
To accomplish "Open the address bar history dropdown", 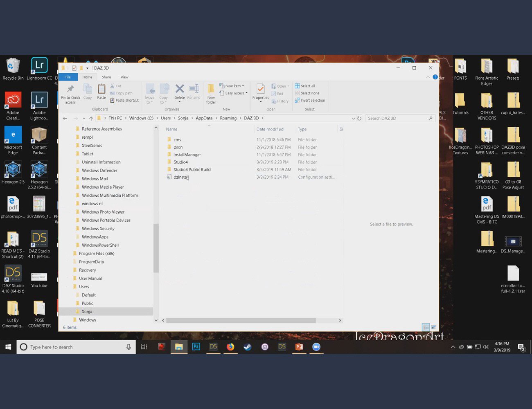I will tap(354, 118).
